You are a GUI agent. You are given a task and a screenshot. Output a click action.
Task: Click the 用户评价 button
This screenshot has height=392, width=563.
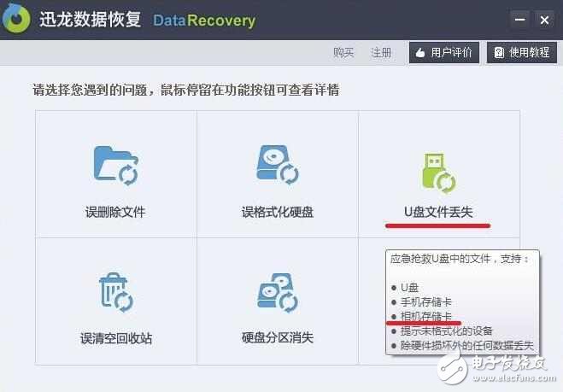click(x=444, y=52)
